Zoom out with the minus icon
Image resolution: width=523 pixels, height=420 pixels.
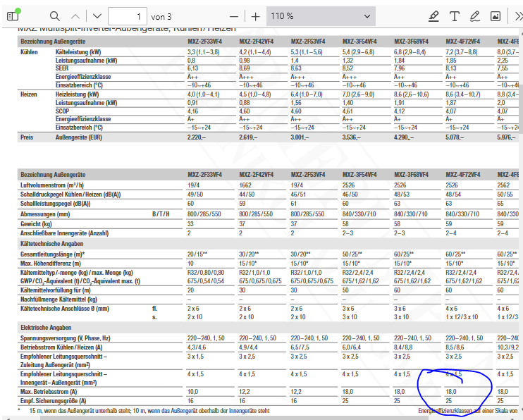click(234, 16)
